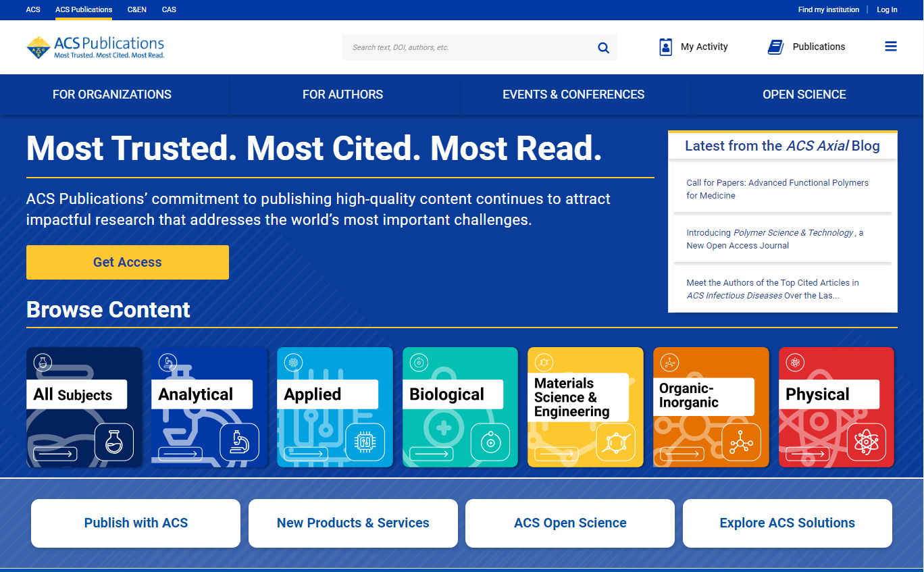This screenshot has height=572, width=924.
Task: Click small round microscope icon atop Analytical
Action: [x=168, y=363]
